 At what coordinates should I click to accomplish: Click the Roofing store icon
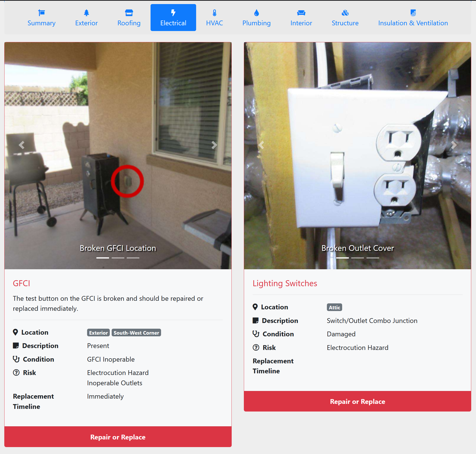[129, 13]
